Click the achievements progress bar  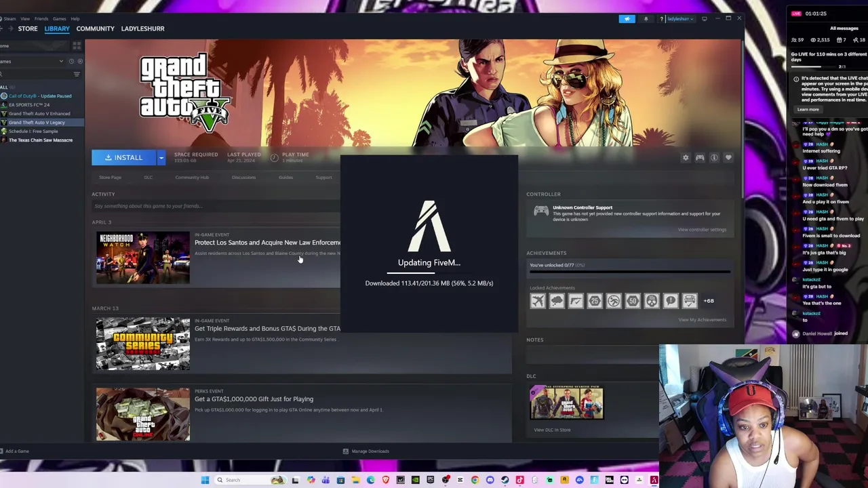pos(630,272)
